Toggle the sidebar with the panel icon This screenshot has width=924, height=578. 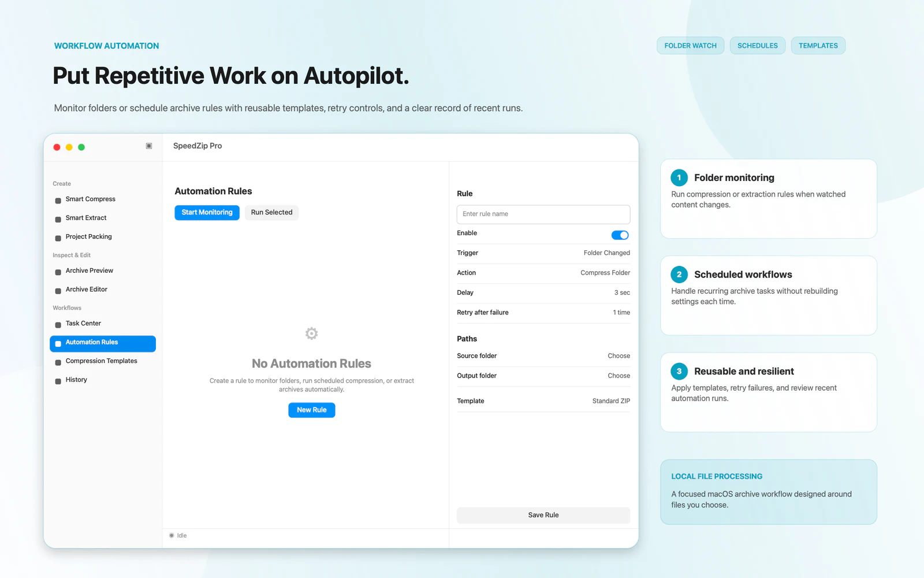coord(149,146)
